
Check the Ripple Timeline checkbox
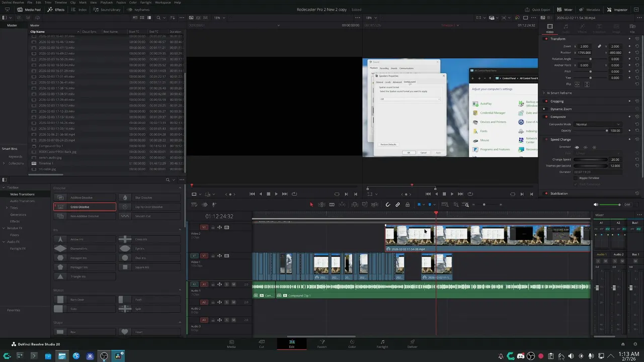click(576, 178)
